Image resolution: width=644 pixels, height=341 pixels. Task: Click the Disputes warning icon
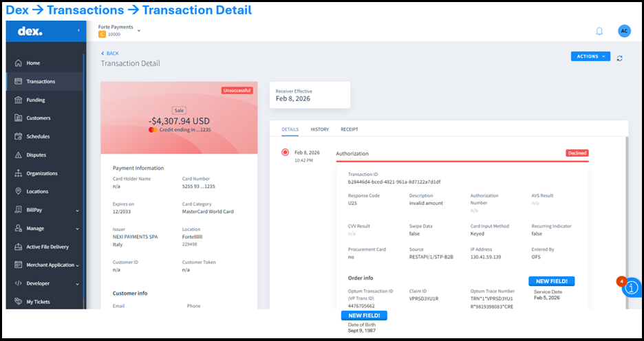19,155
